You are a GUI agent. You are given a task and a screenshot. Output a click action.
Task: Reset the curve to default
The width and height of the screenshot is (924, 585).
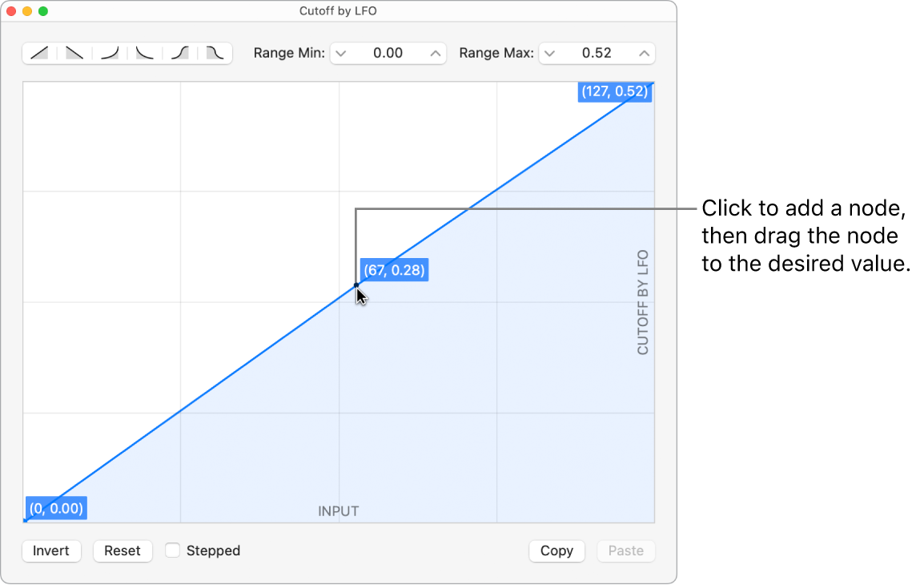pos(123,551)
